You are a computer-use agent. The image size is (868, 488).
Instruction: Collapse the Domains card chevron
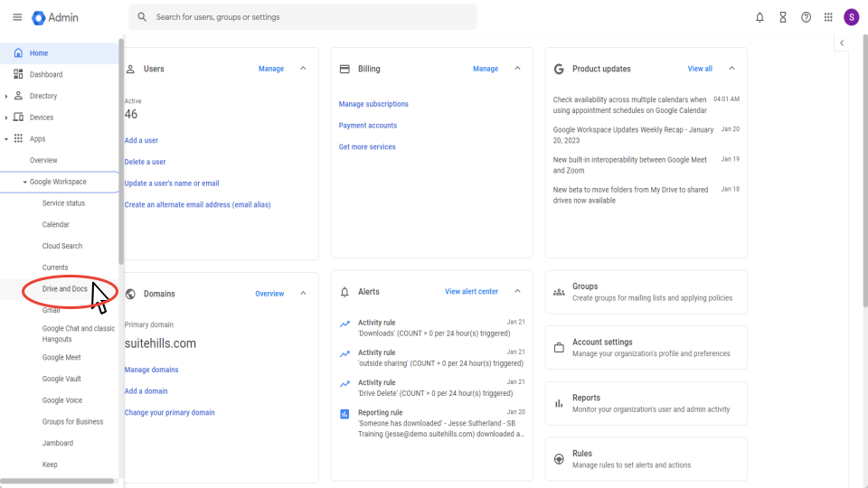tap(303, 293)
